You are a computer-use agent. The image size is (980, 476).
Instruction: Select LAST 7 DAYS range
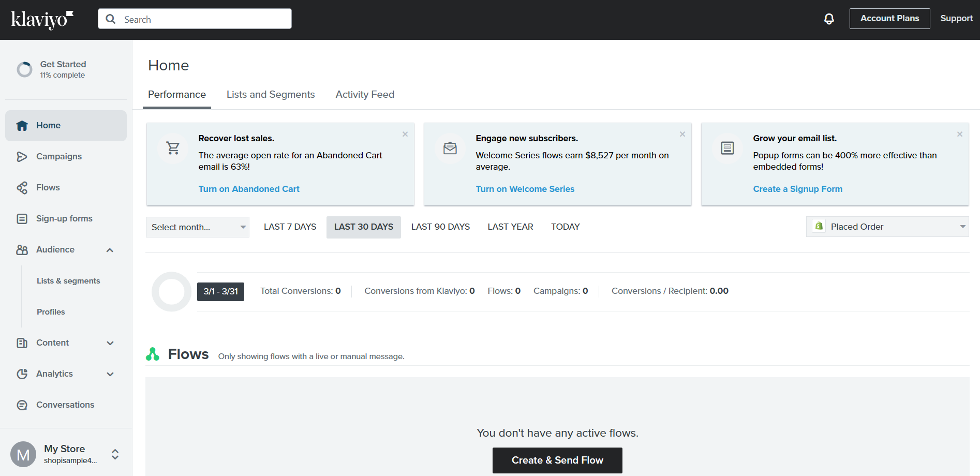290,227
